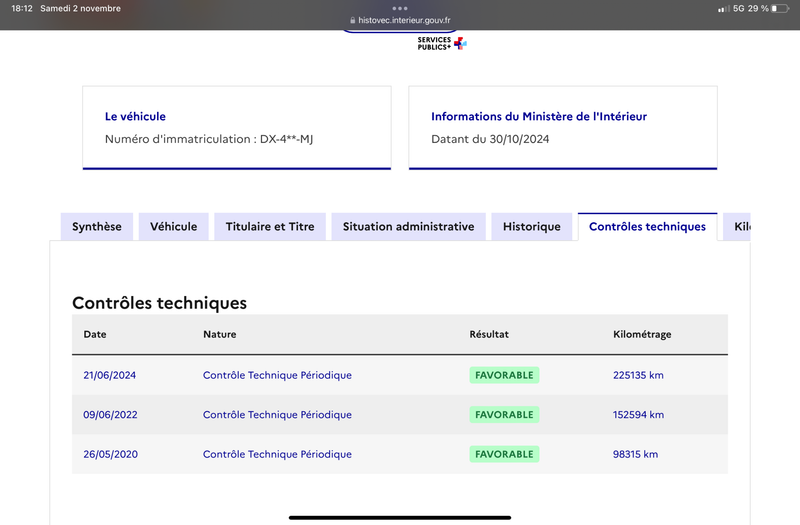
Task: Click the Le véhicule card title
Action: click(x=135, y=116)
